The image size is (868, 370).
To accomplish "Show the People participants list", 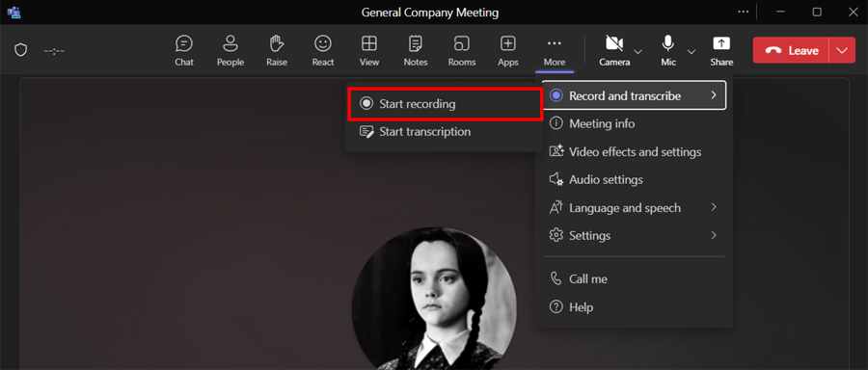I will [x=231, y=50].
